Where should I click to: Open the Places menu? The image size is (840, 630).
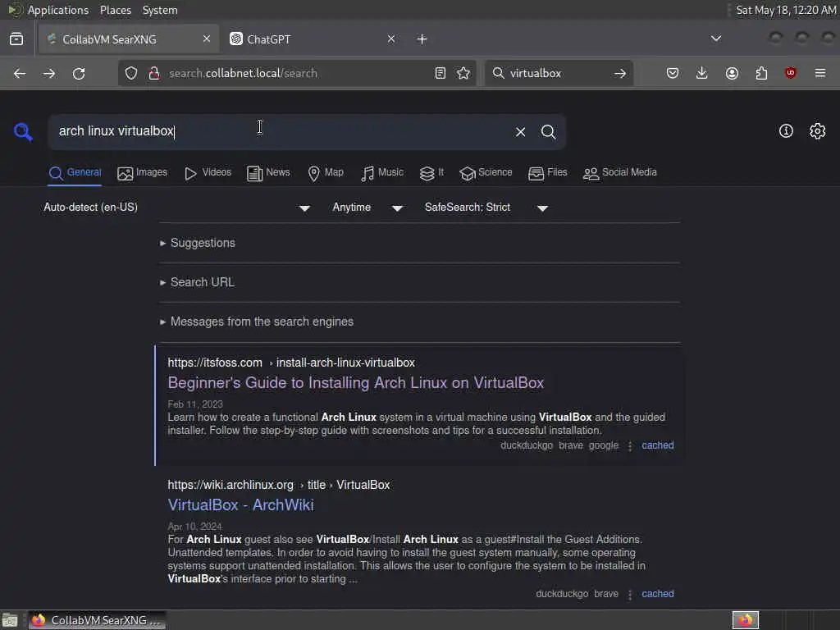(116, 10)
